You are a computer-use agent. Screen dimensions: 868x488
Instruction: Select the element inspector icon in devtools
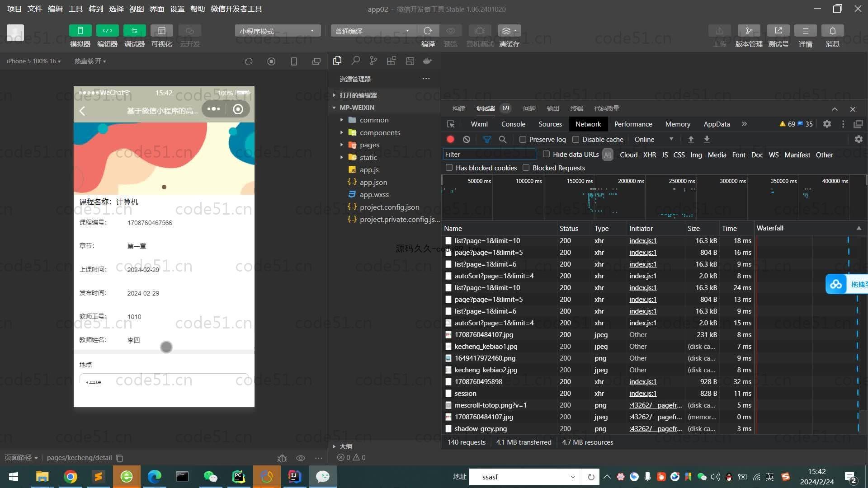[451, 124]
